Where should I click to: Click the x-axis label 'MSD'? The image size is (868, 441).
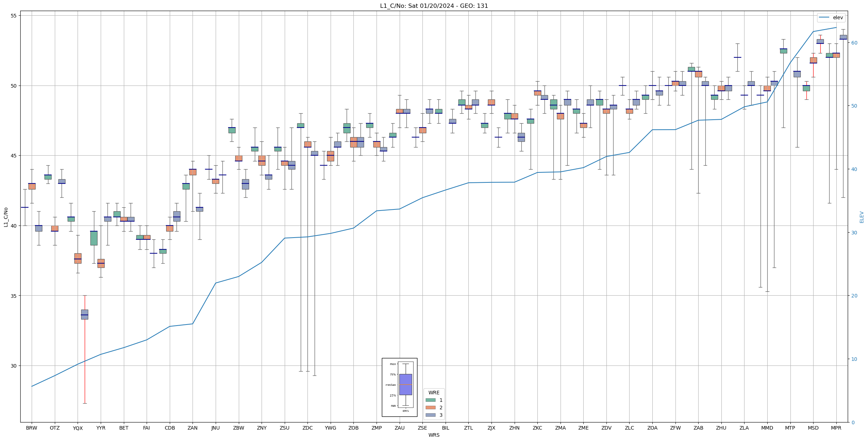(813, 428)
